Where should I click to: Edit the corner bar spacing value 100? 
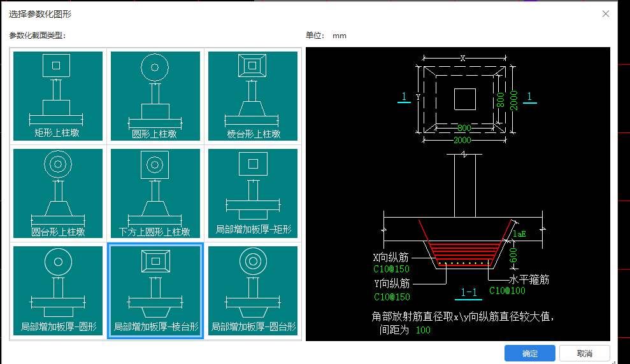click(x=423, y=330)
